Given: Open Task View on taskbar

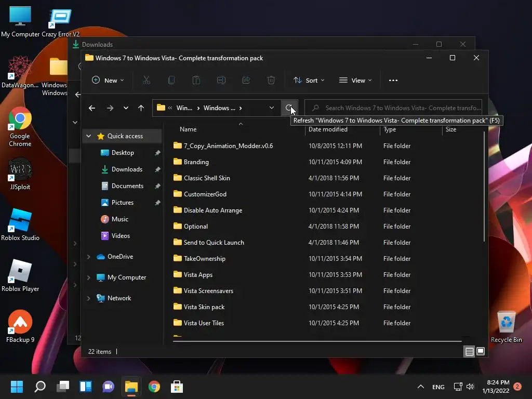Looking at the screenshot, I should [63, 387].
